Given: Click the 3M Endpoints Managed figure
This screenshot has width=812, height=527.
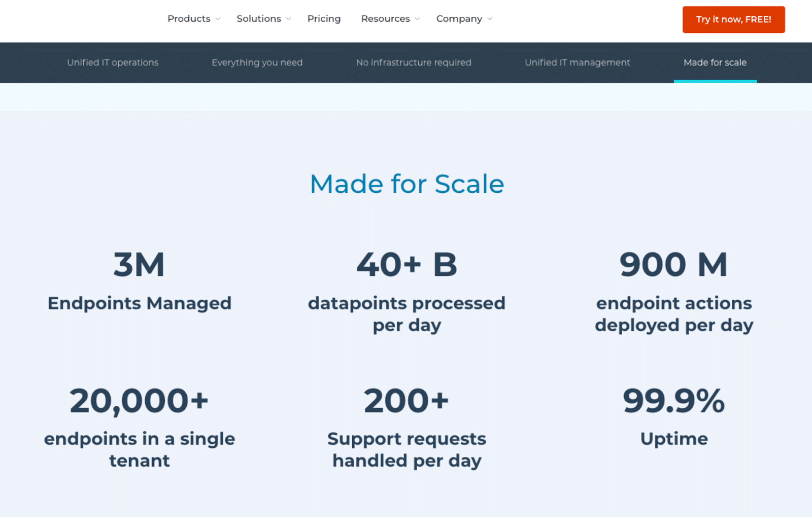Looking at the screenshot, I should (x=139, y=265).
